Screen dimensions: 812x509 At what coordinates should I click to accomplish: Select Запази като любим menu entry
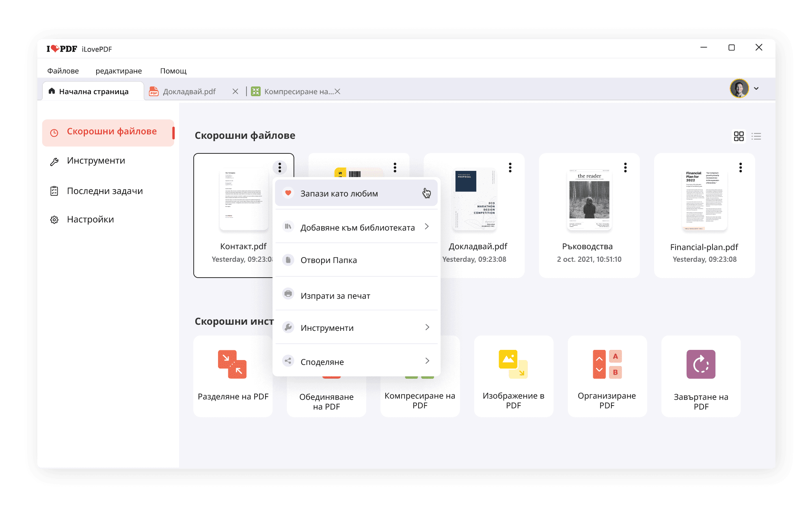click(356, 193)
